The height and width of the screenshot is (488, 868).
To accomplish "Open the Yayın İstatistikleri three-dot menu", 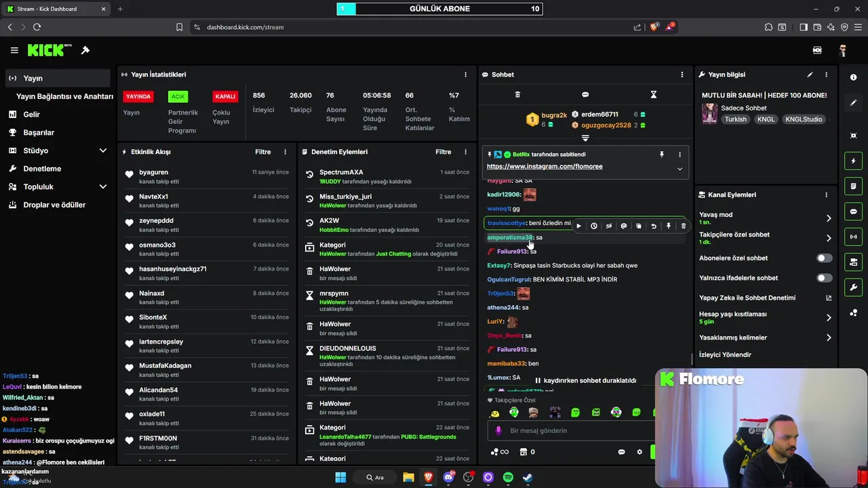I will pos(465,75).
